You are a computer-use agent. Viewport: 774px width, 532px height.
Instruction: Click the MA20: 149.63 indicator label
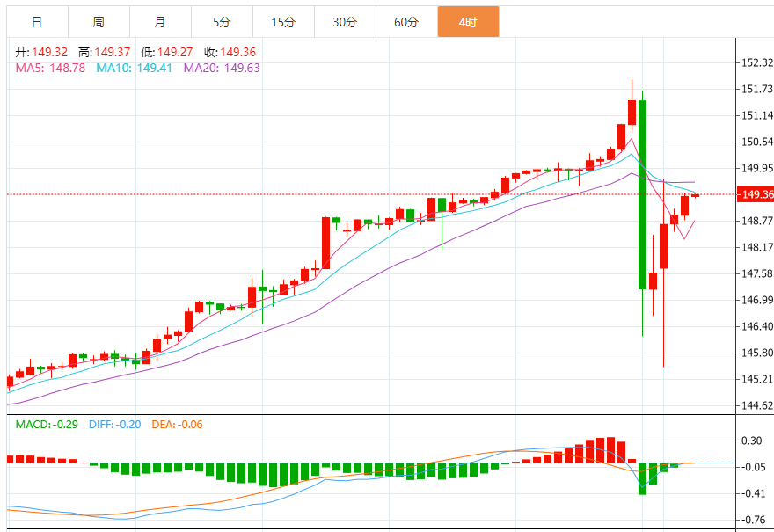[x=222, y=68]
